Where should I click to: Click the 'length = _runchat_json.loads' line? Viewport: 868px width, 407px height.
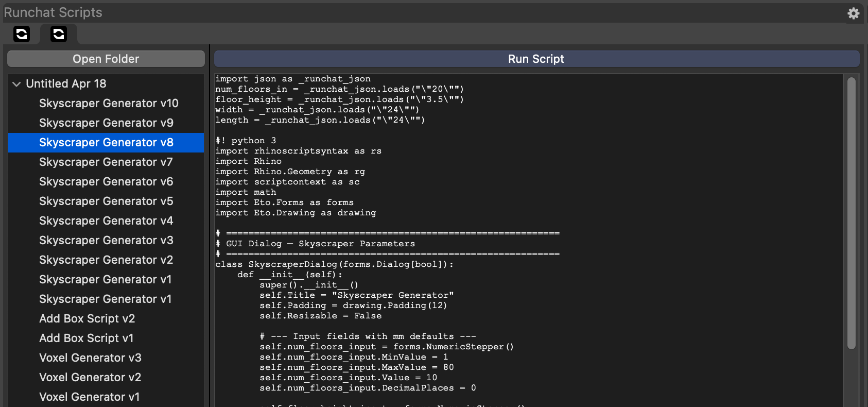320,120
